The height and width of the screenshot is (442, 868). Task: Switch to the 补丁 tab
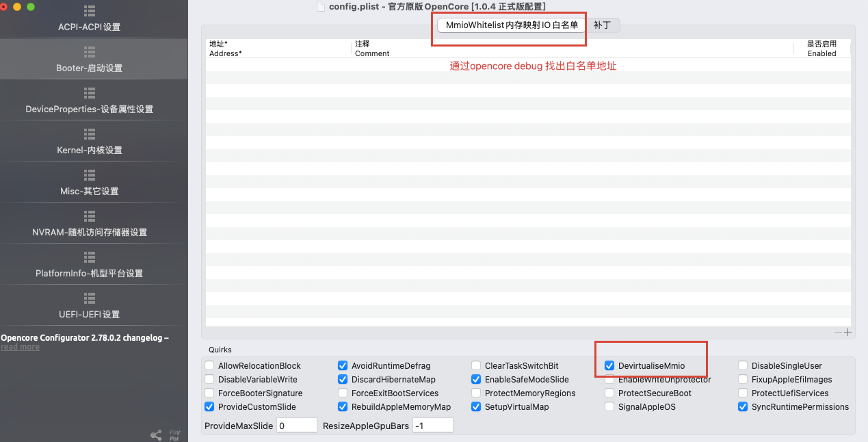pyautogui.click(x=603, y=25)
